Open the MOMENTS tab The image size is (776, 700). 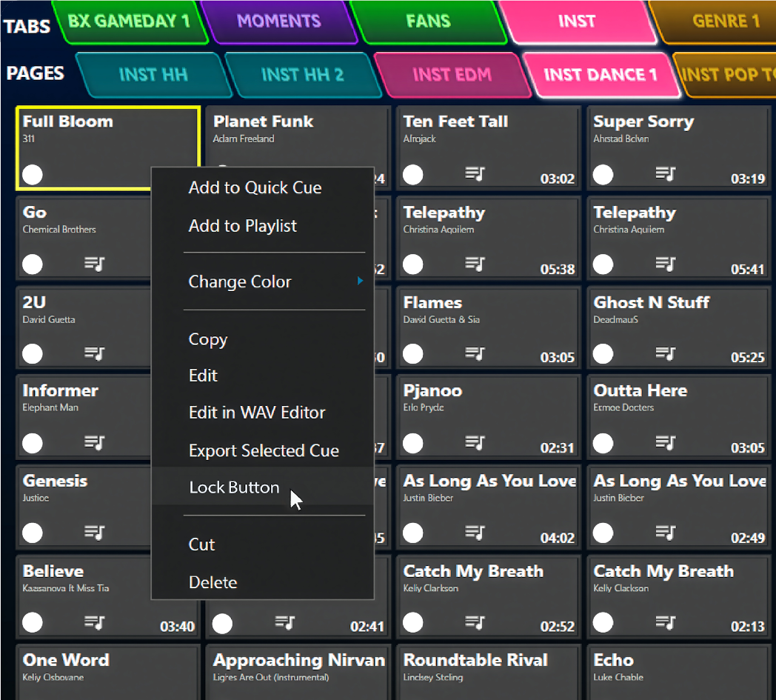tap(279, 21)
